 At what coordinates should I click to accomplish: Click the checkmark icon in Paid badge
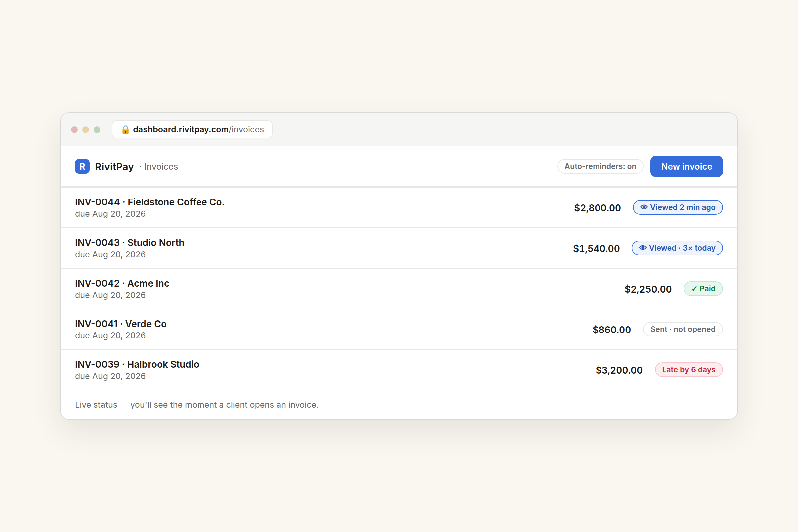tap(694, 289)
